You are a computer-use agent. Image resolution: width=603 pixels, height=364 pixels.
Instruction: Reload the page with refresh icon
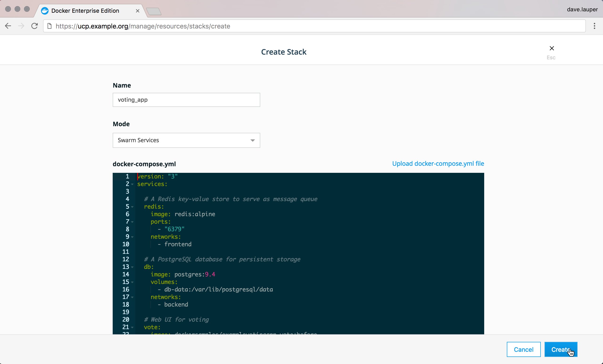coord(34,26)
